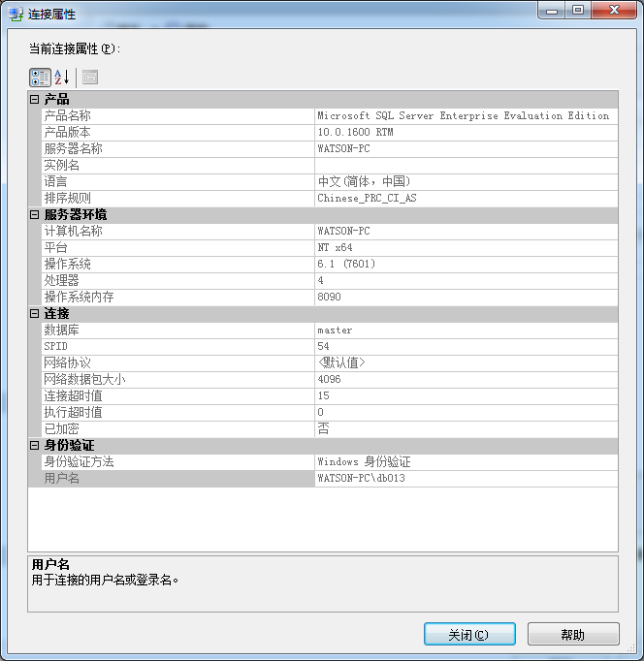This screenshot has height=661, width=644.
Task: Select the 执行超时值 property label
Action: point(73,412)
